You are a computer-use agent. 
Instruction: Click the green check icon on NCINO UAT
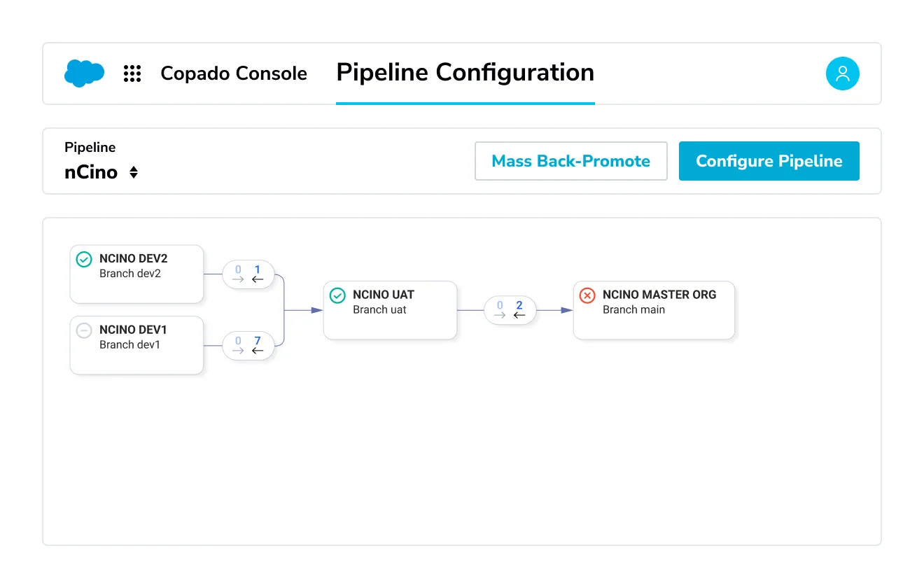[x=337, y=295]
